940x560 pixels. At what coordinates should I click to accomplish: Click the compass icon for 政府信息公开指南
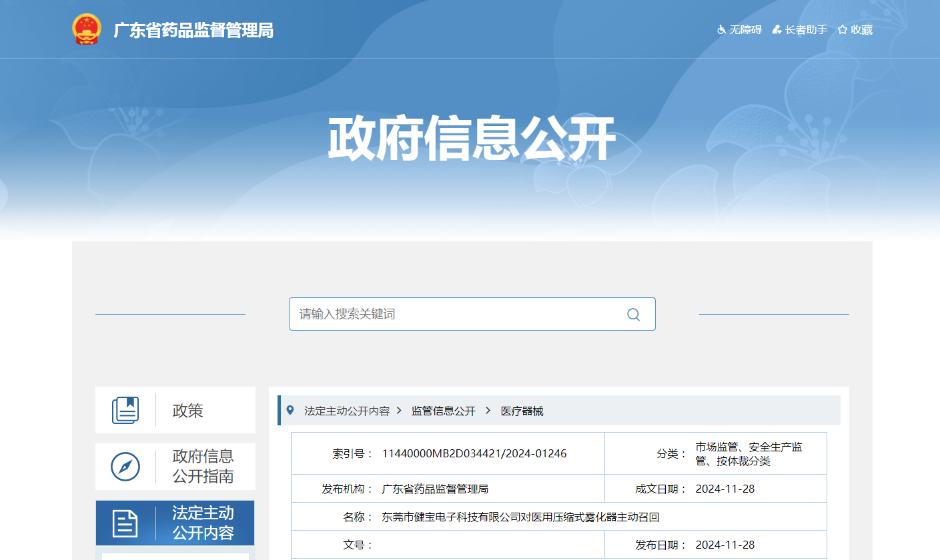click(125, 467)
